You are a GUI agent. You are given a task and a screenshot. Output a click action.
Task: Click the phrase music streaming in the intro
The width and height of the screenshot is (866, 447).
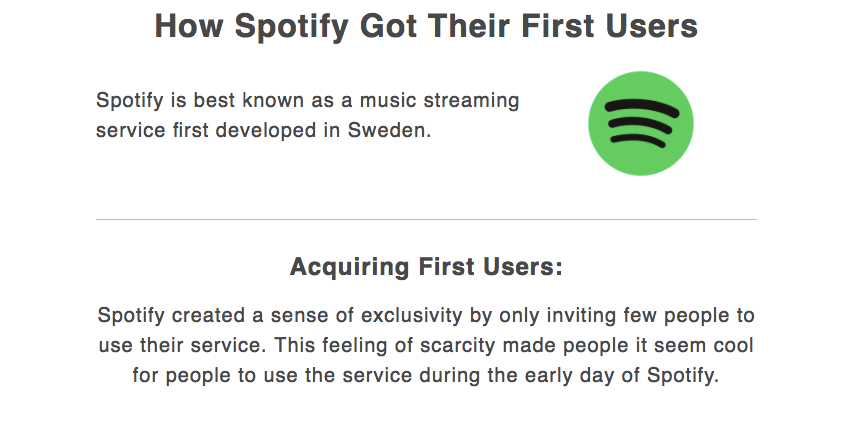coord(440,101)
